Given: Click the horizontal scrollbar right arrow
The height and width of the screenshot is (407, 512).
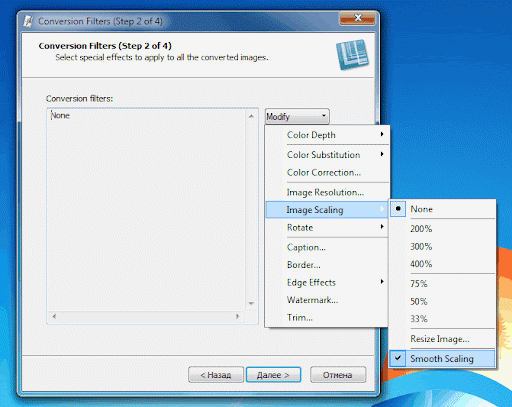Looking at the screenshot, I should tap(237, 316).
